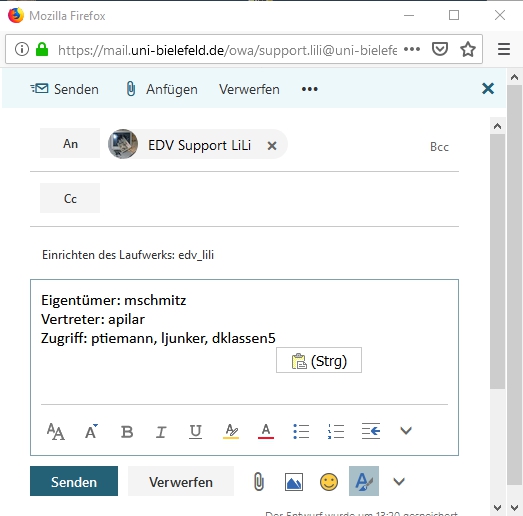Toggle underline text formatting

click(x=195, y=432)
